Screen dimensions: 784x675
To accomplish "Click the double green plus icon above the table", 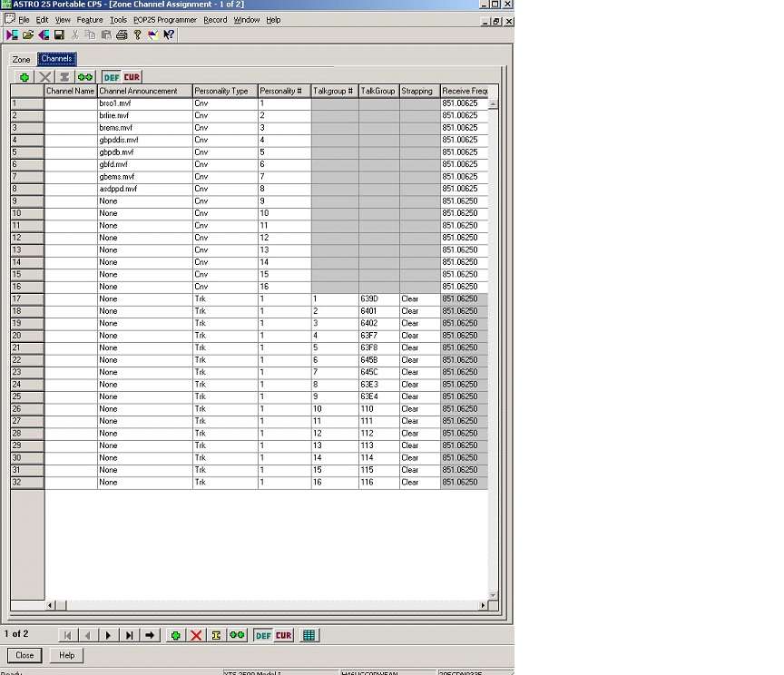I will pos(85,77).
